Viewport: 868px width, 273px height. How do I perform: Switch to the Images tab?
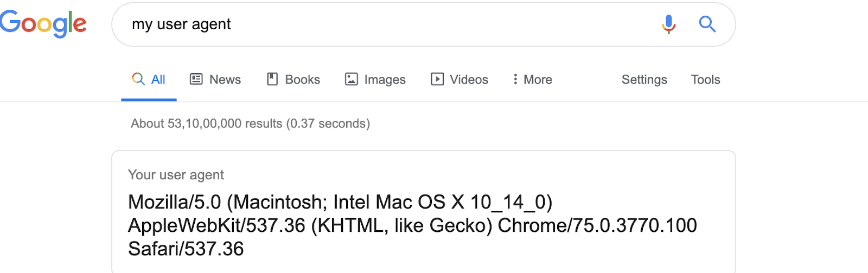coord(385,80)
